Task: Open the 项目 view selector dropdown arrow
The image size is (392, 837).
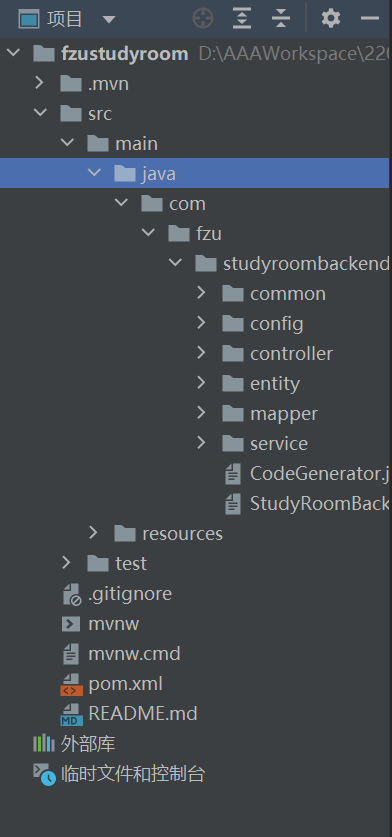Action: point(108,20)
